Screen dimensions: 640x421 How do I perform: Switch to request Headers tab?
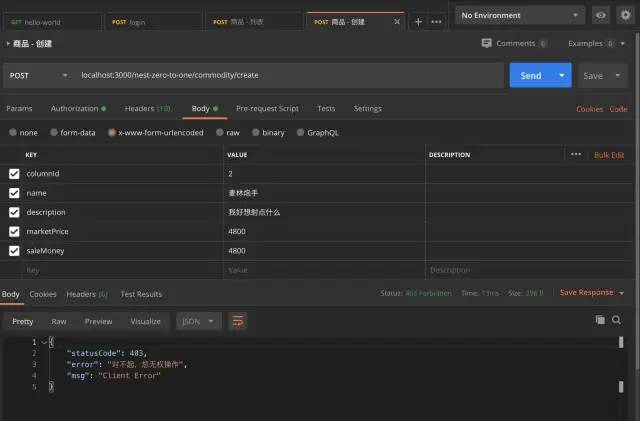pyautogui.click(x=147, y=109)
